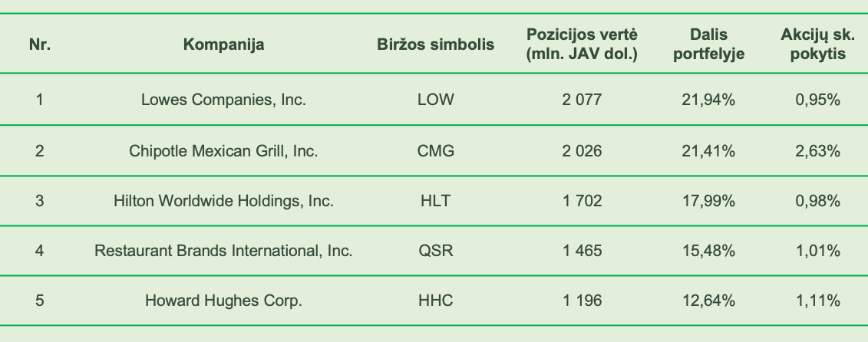Click Restaurant Brands International, Inc. name
This screenshot has width=868, height=342.
(223, 251)
